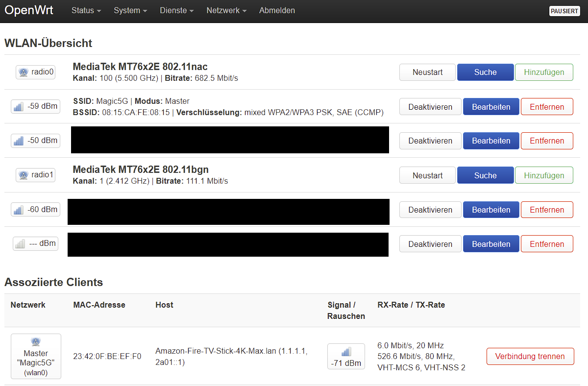Expand the Netzwerk menu

[226, 10]
